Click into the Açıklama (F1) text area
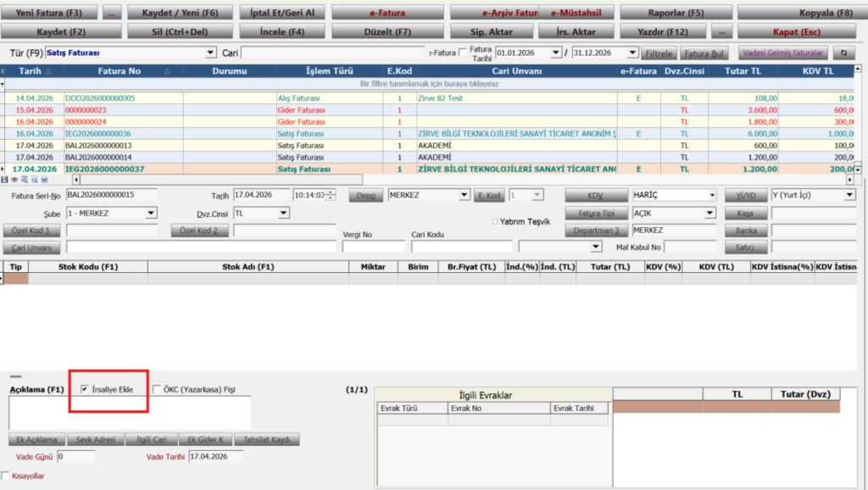 130,413
